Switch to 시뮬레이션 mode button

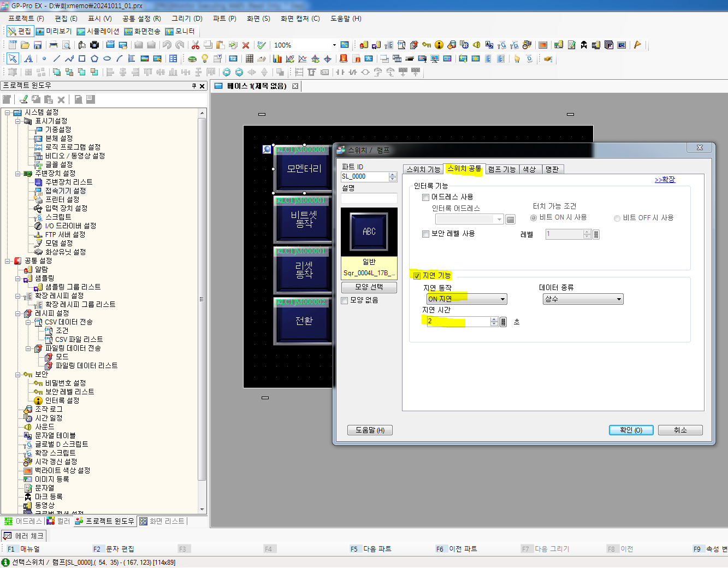[x=98, y=31]
